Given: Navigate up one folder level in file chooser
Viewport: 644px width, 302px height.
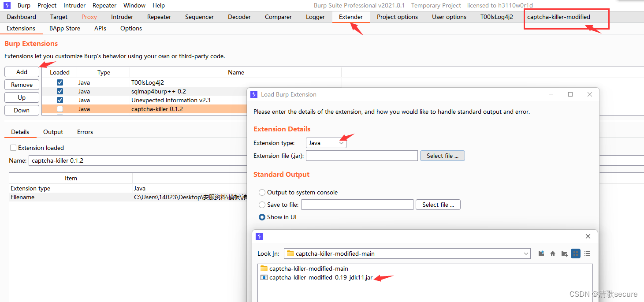Looking at the screenshot, I should 541,253.
